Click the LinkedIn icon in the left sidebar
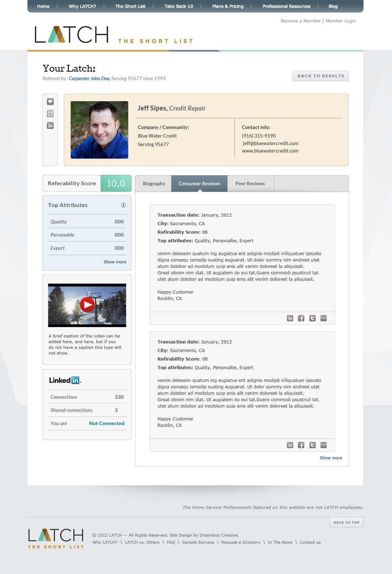 (x=50, y=125)
